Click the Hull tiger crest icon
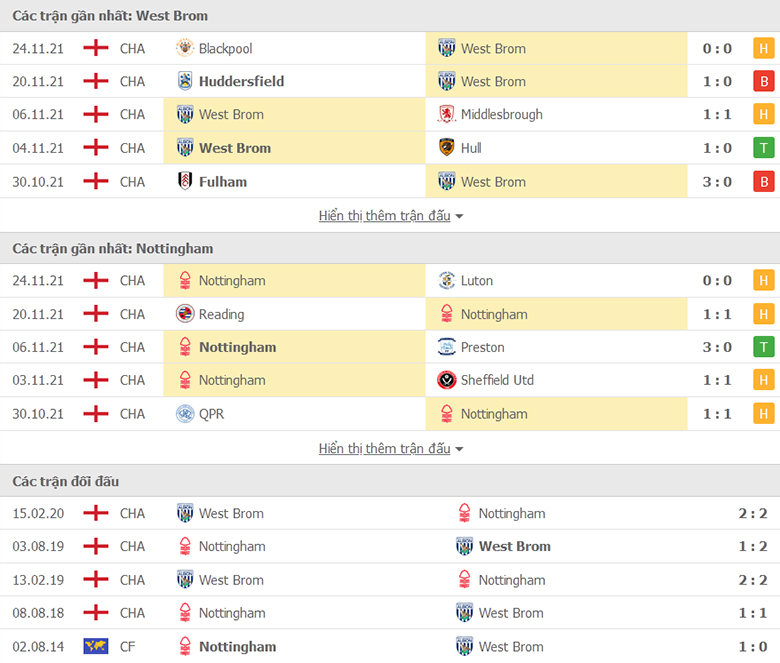Screen dimensions: 780x663 click(x=446, y=148)
